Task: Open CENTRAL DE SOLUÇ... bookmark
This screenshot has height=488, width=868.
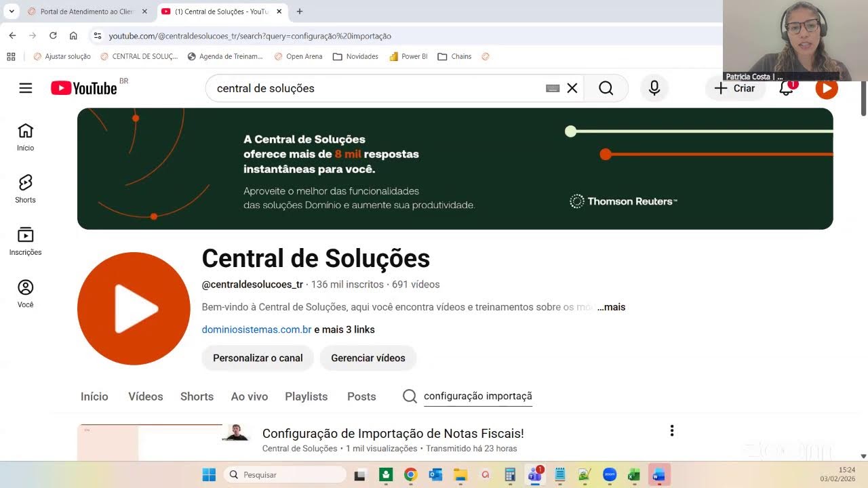Action: click(139, 56)
